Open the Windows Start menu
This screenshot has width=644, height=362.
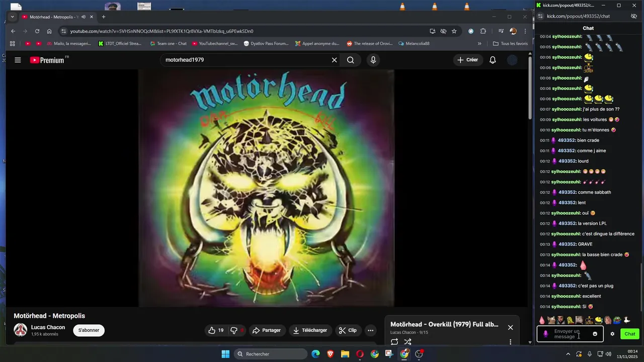[225, 354]
